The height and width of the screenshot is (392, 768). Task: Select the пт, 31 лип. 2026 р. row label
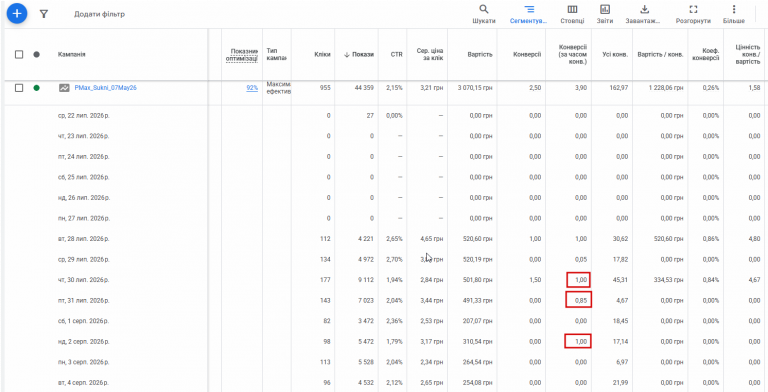point(83,300)
